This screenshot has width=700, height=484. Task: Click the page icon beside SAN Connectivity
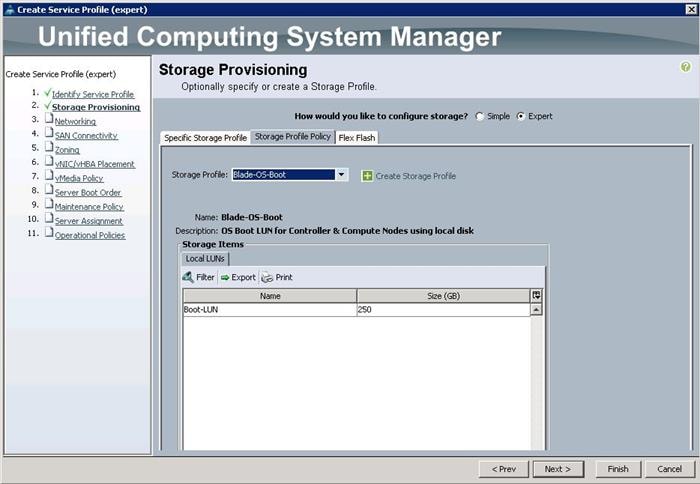(x=49, y=133)
